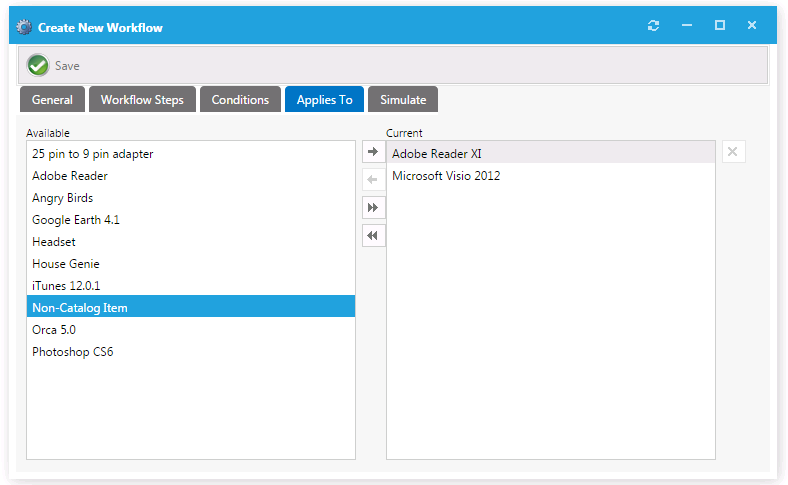Move selected item right with single arrow

(373, 152)
